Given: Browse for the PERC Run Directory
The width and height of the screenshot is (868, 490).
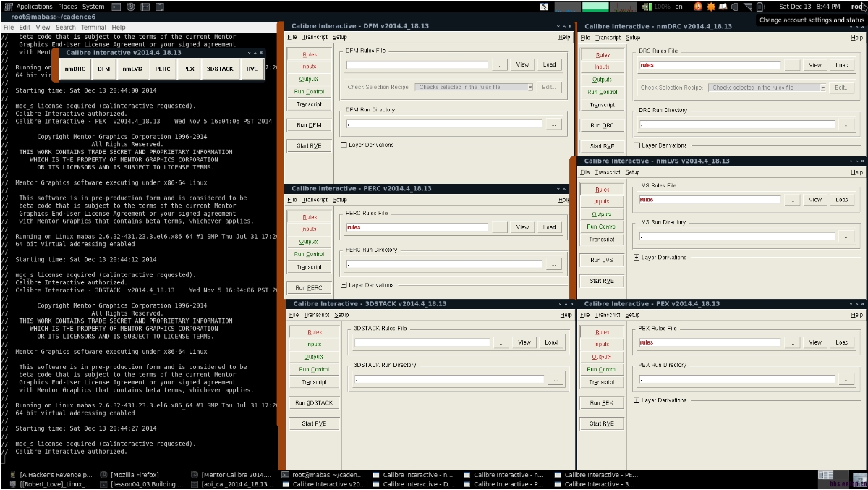Looking at the screenshot, I should [554, 264].
